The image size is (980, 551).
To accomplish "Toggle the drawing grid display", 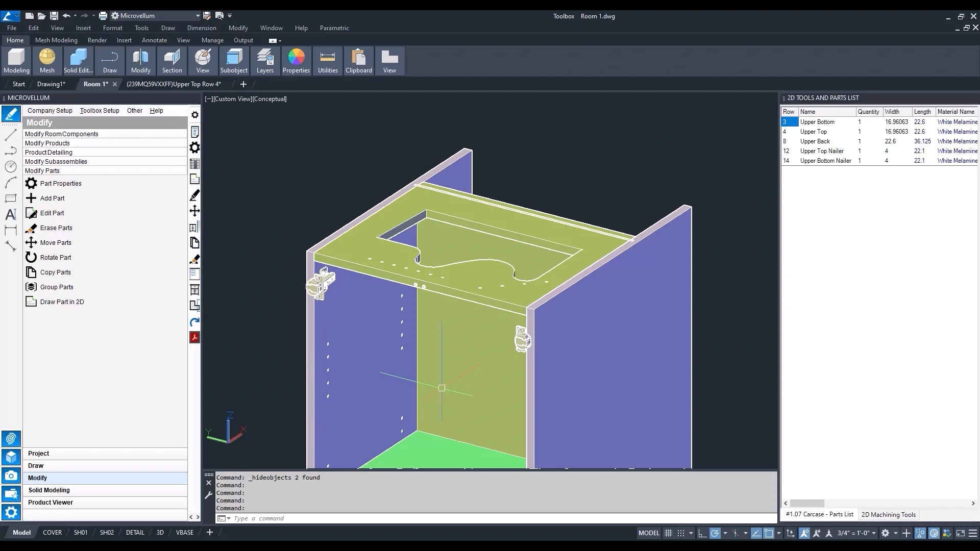I will coord(668,533).
